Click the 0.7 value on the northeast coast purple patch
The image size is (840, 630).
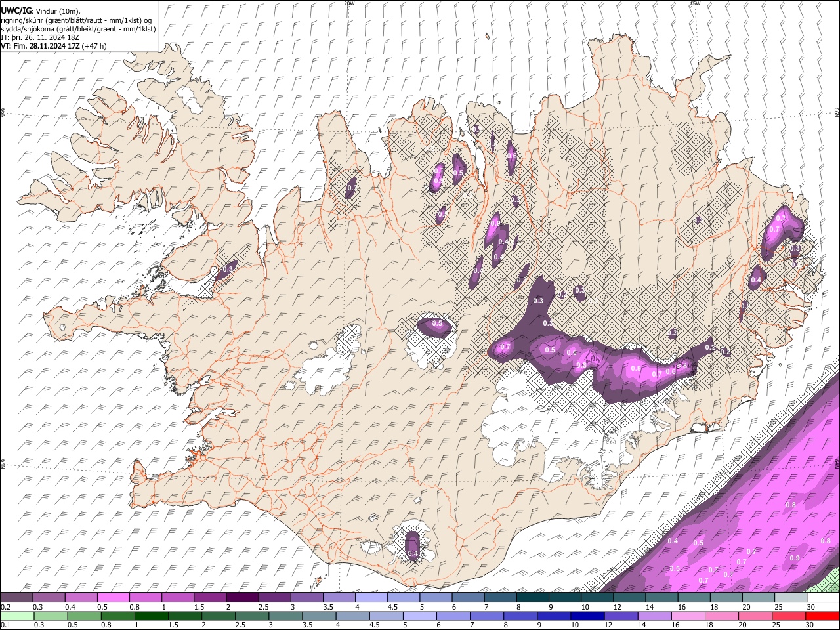point(774,229)
